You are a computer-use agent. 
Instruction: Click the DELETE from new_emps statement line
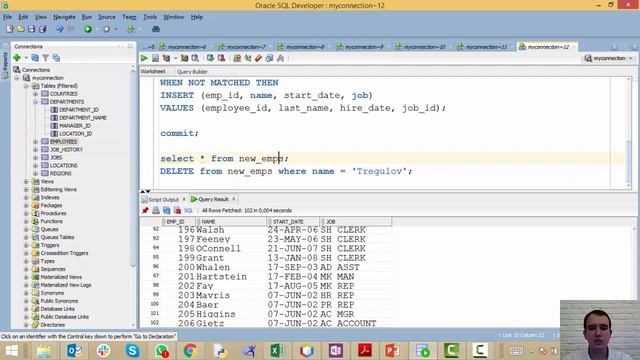286,171
